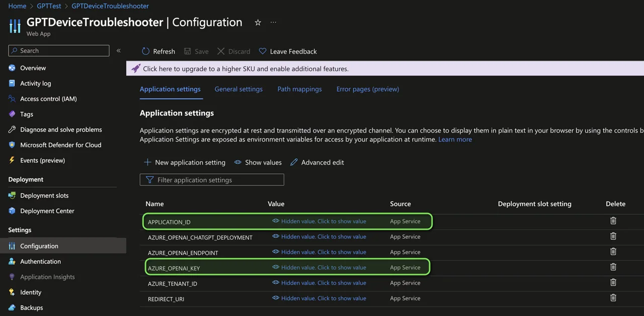The image size is (644, 316).
Task: Open the AZURE_TENANT_ID setting name
Action: (173, 284)
